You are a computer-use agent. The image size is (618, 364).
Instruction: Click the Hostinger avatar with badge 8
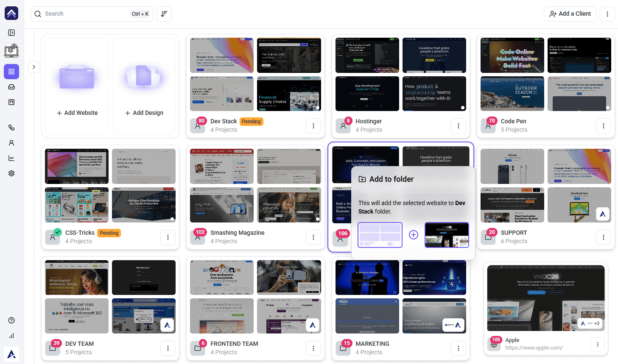[343, 126]
